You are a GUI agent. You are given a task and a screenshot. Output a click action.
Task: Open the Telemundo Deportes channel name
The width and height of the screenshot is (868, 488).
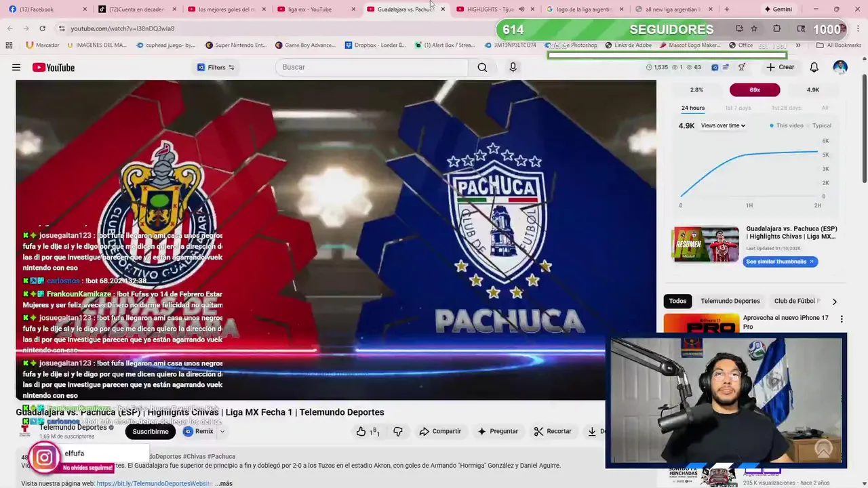pyautogui.click(x=73, y=427)
